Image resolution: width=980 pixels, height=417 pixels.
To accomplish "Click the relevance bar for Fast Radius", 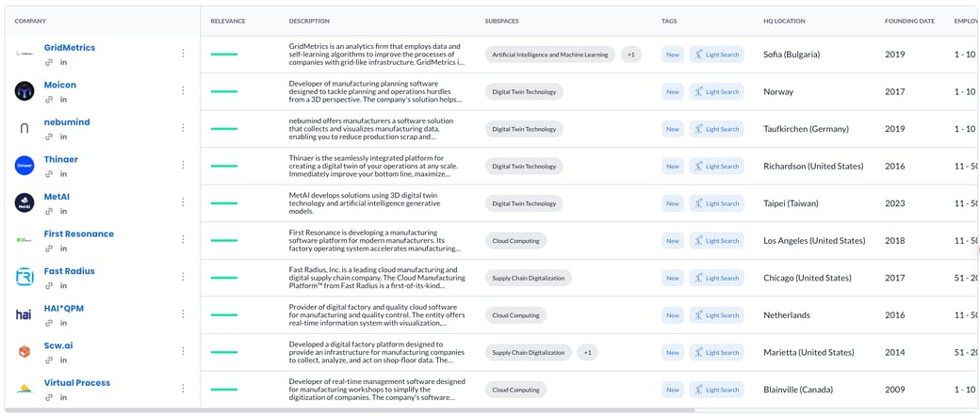I will coord(224,278).
